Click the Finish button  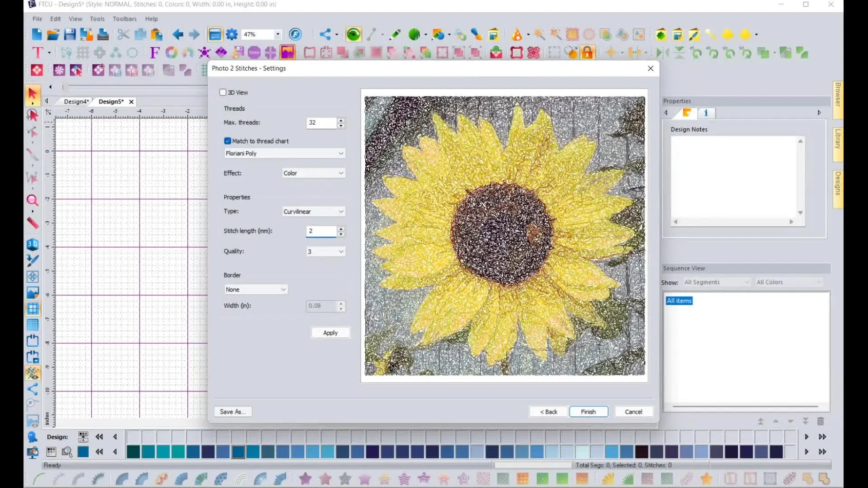(x=588, y=411)
